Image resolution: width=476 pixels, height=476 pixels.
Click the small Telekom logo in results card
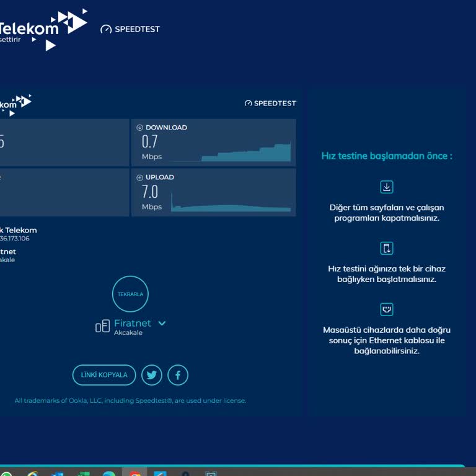point(15,105)
